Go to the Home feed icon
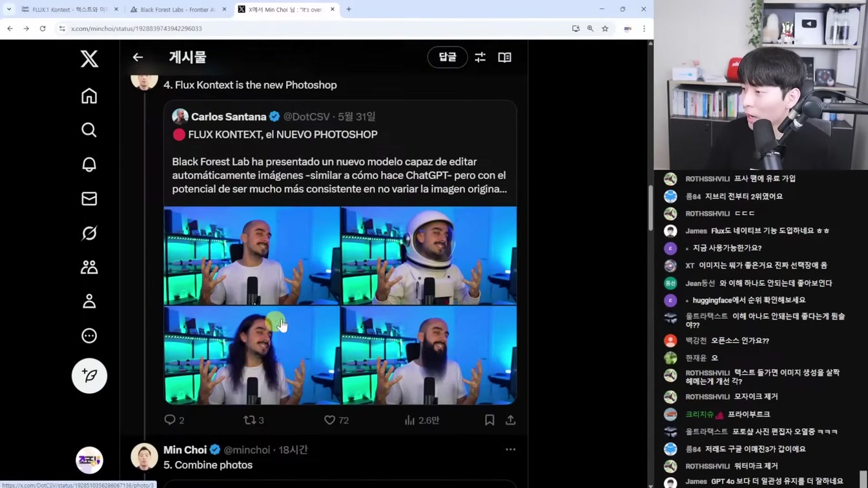Viewport: 868px width, 488px height. [89, 96]
